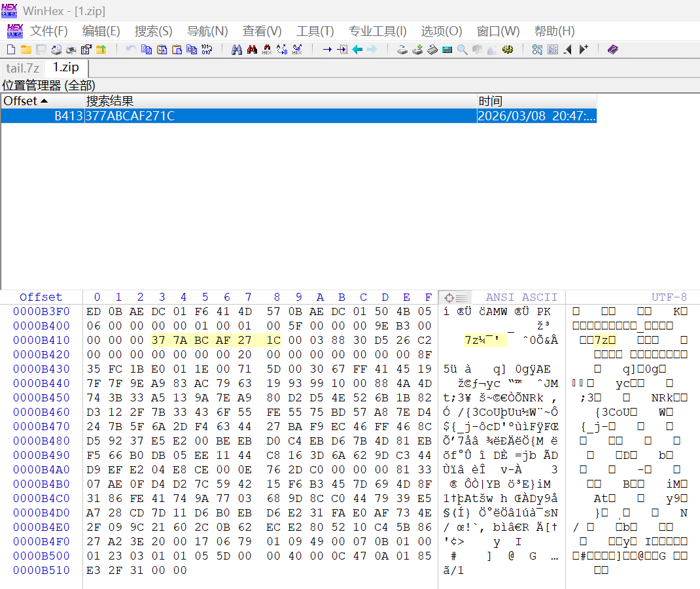Click the cyan Back navigation arrow
This screenshot has width=700, height=589.
pos(357,50)
